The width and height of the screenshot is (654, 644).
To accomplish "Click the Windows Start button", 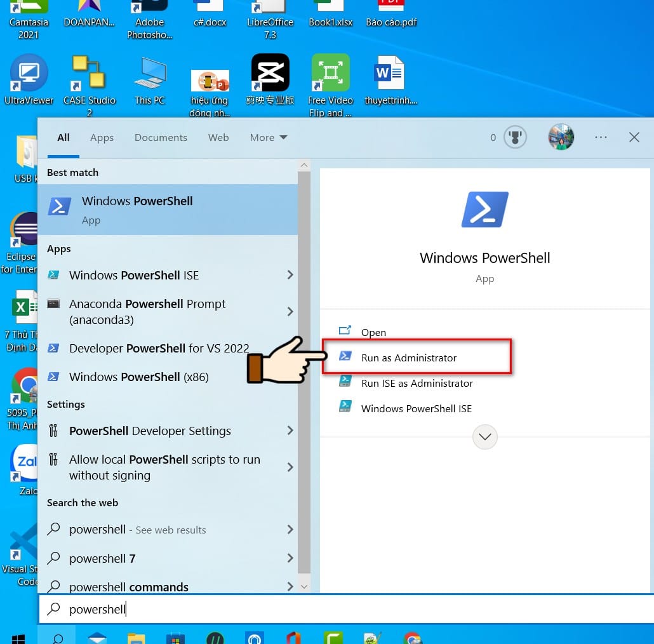I will [18, 638].
